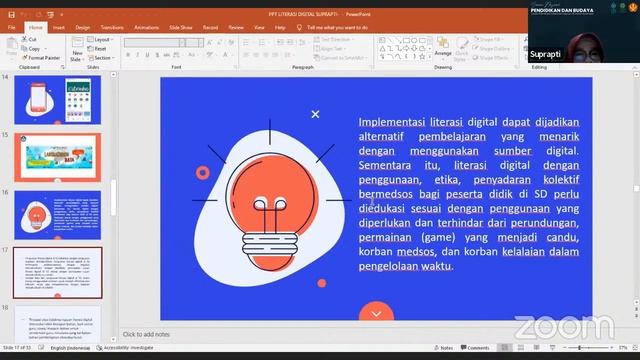Image resolution: width=640 pixels, height=360 pixels.
Task: Select the Format Painter tool
Action: (41, 58)
